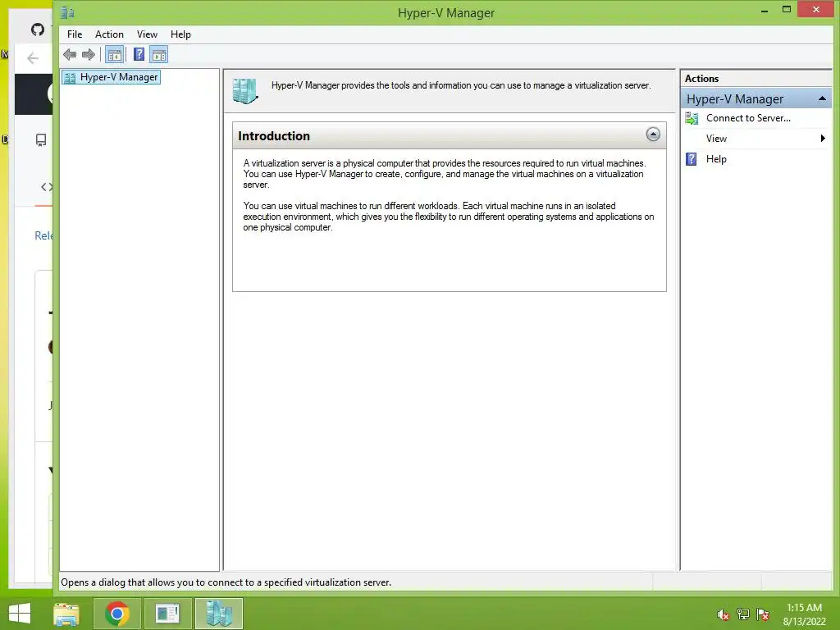Collapse the Introduction section
Screen dimensions: 840x630
point(652,135)
